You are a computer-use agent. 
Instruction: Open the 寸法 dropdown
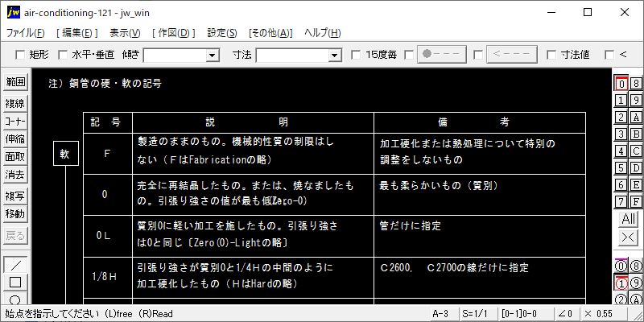[x=335, y=55]
